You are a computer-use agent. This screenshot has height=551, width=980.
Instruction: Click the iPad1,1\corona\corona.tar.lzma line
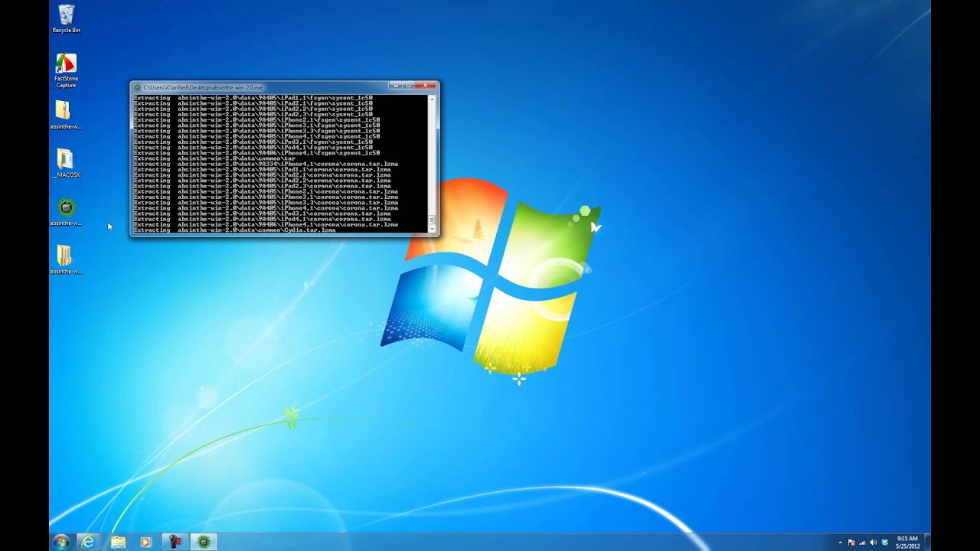tap(262, 170)
